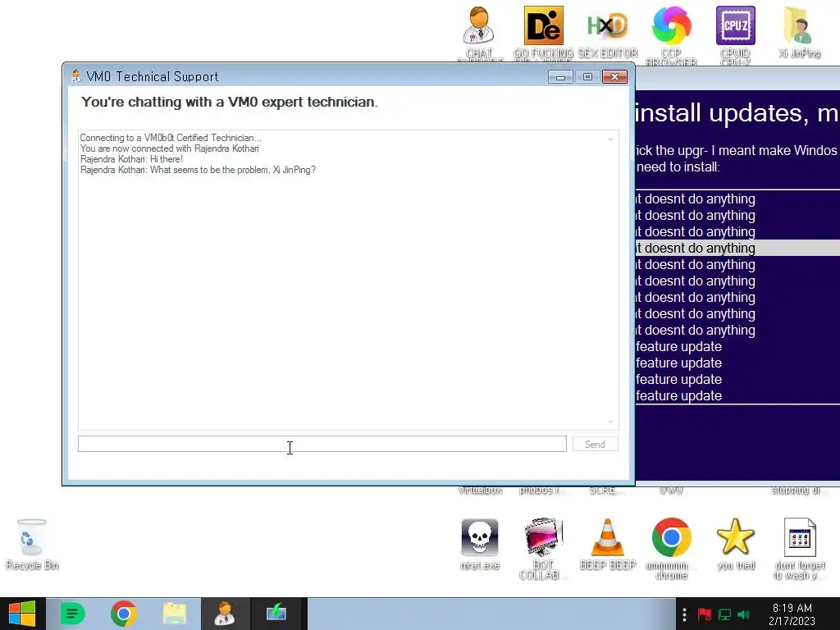Viewport: 840px width, 630px height.
Task: Open the green chat app in taskbar
Action: 72,614
